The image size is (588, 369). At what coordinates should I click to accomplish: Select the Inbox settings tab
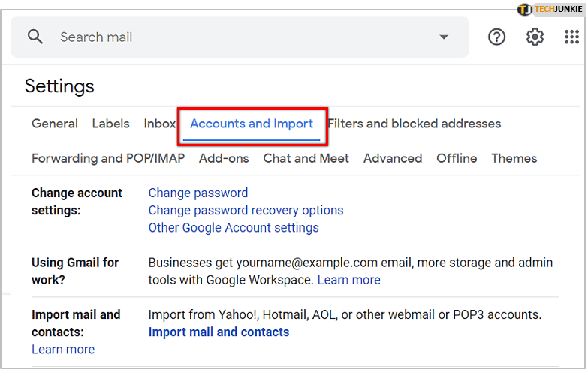pyautogui.click(x=159, y=124)
